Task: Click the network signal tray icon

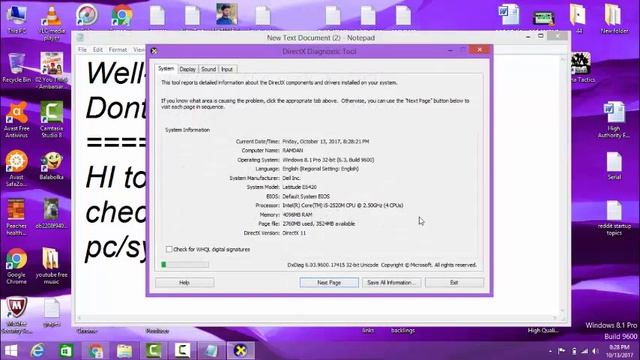Action: [584, 351]
